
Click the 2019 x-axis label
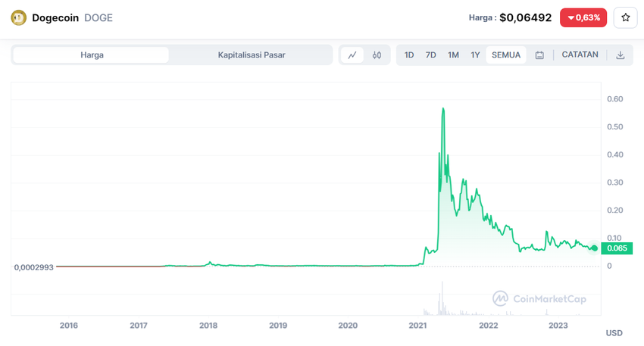(x=278, y=326)
